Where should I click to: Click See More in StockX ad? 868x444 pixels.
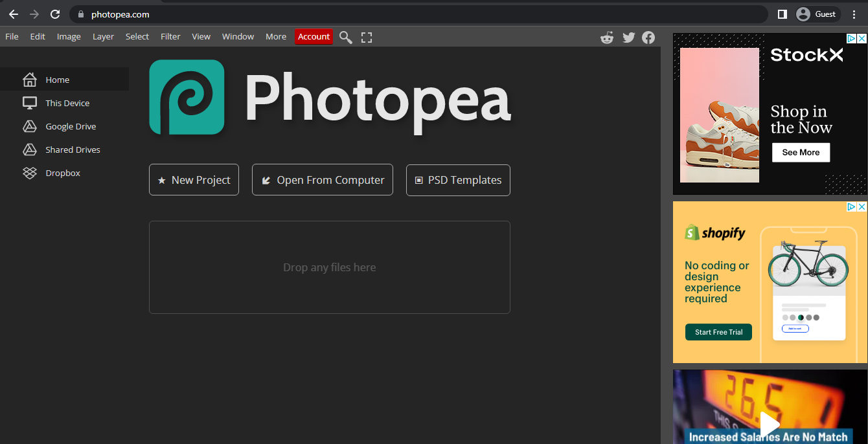coord(801,152)
